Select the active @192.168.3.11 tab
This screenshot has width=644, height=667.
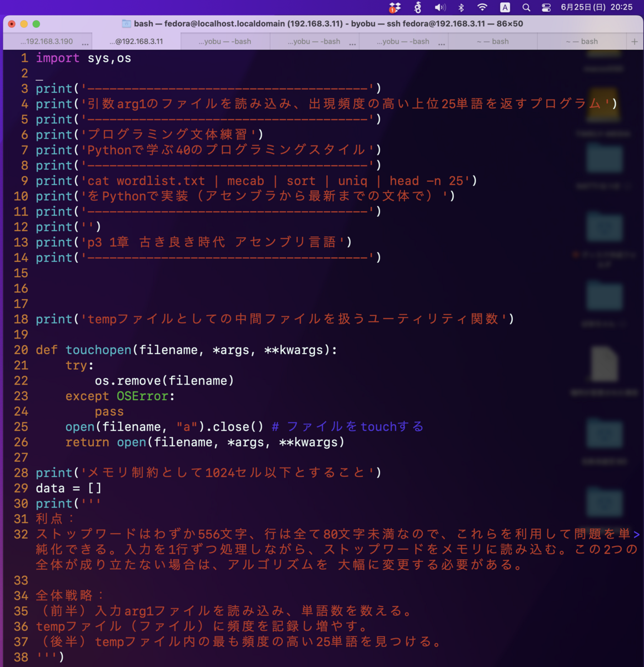click(136, 41)
